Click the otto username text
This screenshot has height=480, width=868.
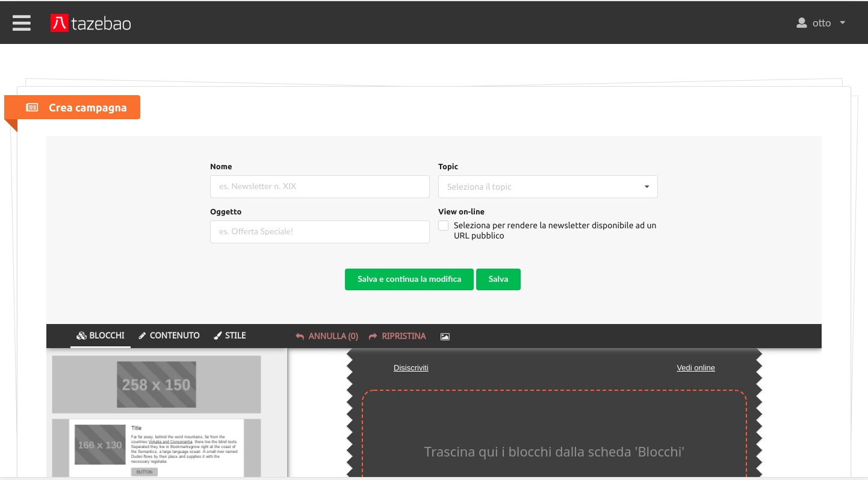click(x=822, y=23)
